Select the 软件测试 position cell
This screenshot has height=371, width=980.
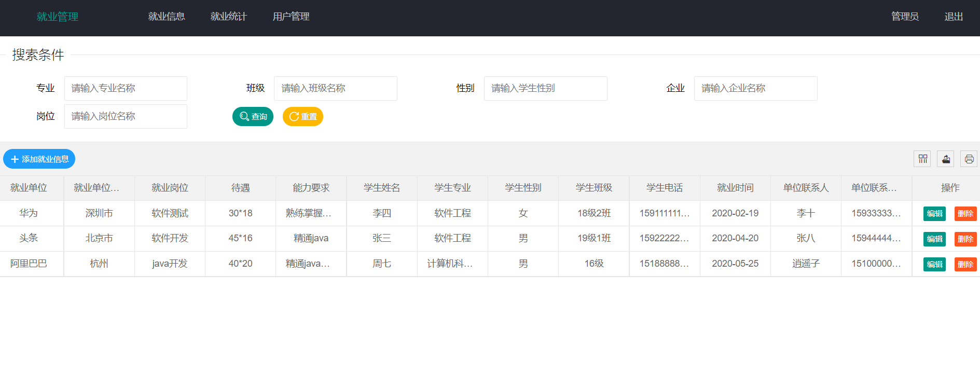point(170,213)
